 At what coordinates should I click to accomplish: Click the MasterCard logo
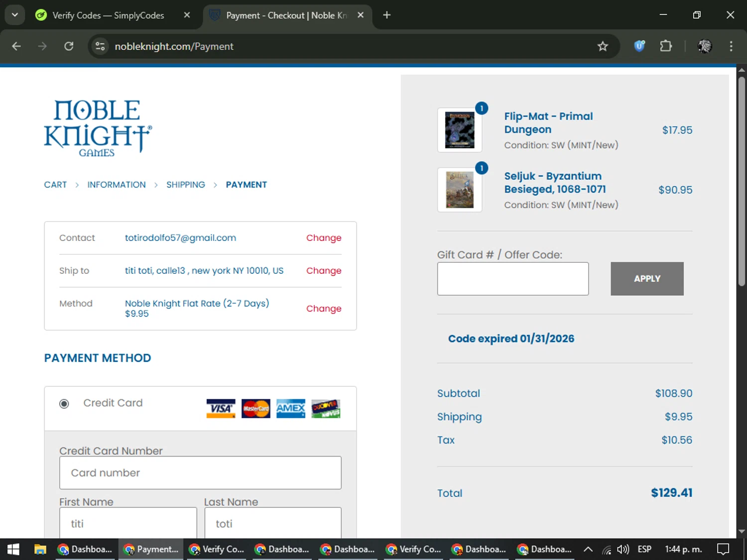tap(256, 409)
